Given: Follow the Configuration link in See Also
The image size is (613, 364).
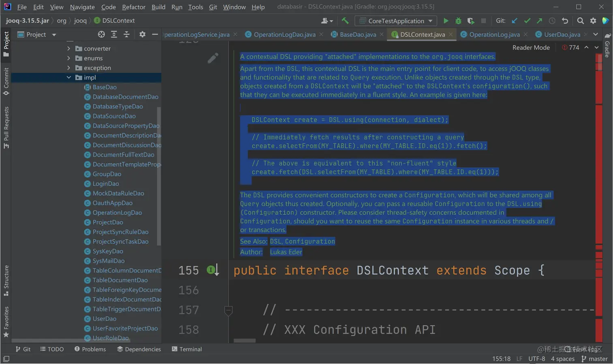Looking at the screenshot, I should [x=310, y=241].
